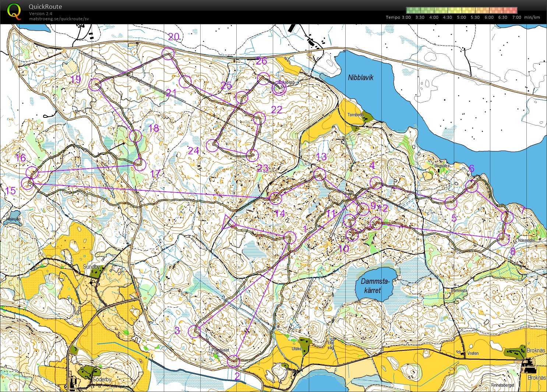Click the Nässeldal place name
This screenshot has width=547, height=392.
(x=526, y=240)
